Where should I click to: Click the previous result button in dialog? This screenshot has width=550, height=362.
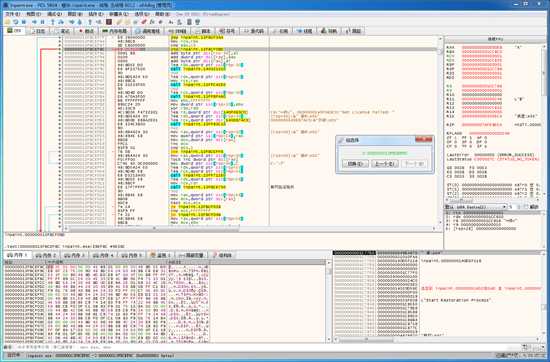[x=384, y=164]
